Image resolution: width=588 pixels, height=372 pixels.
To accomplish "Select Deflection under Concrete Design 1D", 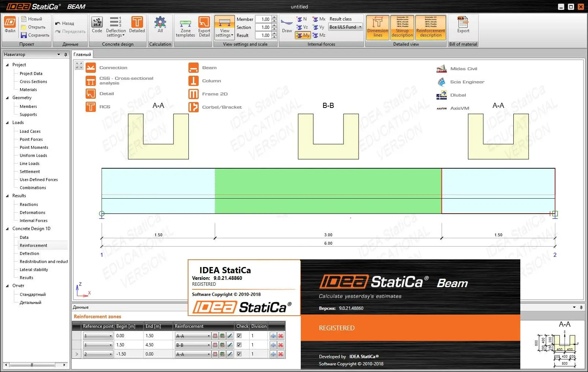I will click(29, 253).
